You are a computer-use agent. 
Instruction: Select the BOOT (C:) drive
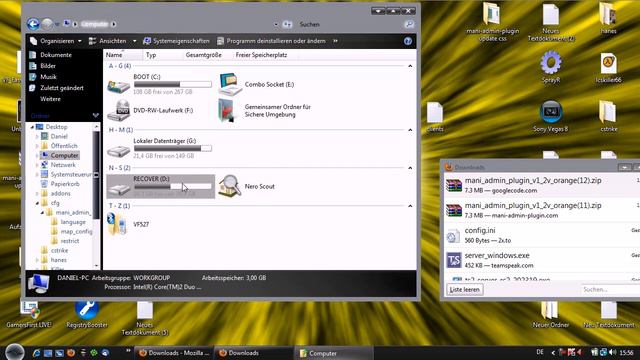[160, 84]
